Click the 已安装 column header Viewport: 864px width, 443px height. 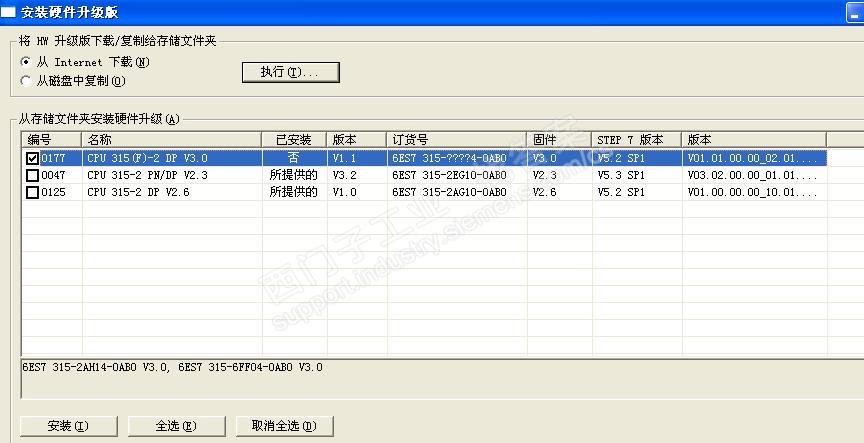[x=294, y=140]
